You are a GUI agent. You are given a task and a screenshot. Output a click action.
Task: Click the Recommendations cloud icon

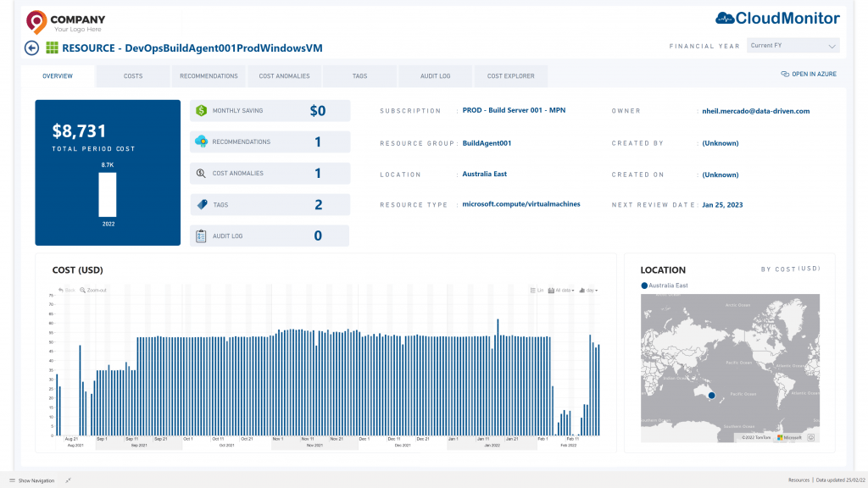click(x=201, y=141)
